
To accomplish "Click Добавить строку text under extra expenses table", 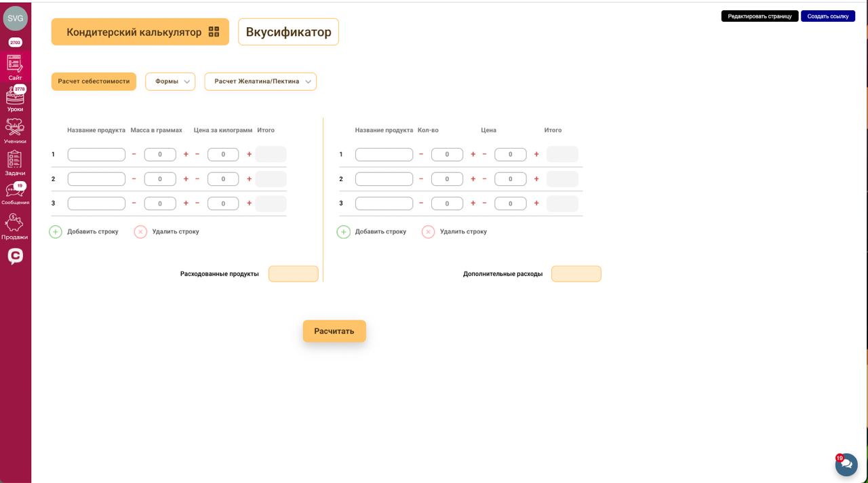I will [380, 232].
